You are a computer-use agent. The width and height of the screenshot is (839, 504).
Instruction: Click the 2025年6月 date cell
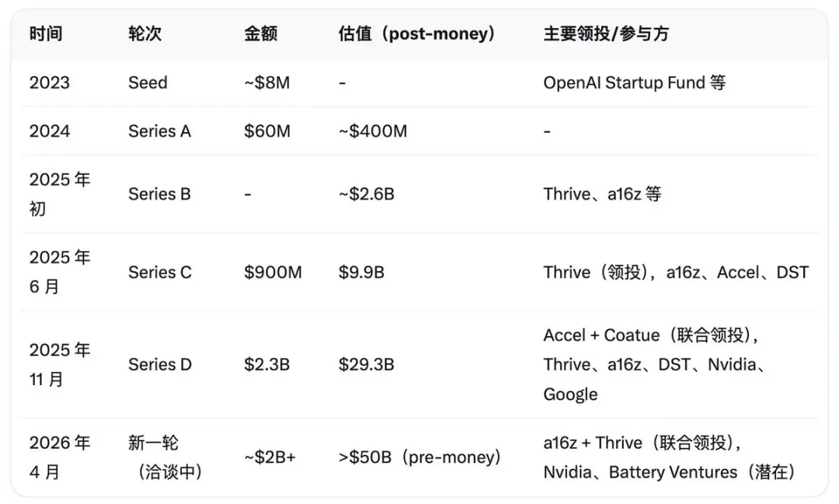[60, 272]
